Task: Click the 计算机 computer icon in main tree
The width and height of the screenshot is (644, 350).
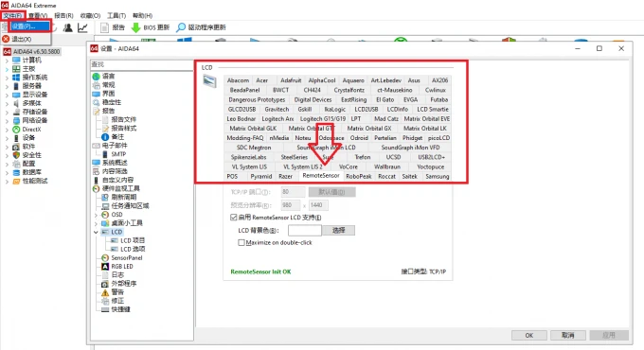Action: (16, 61)
